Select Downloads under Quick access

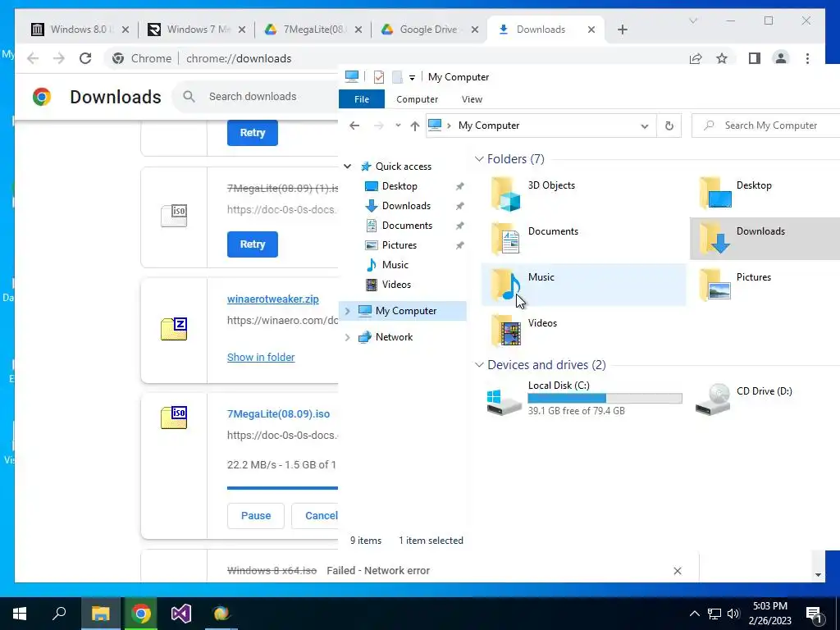[406, 206]
